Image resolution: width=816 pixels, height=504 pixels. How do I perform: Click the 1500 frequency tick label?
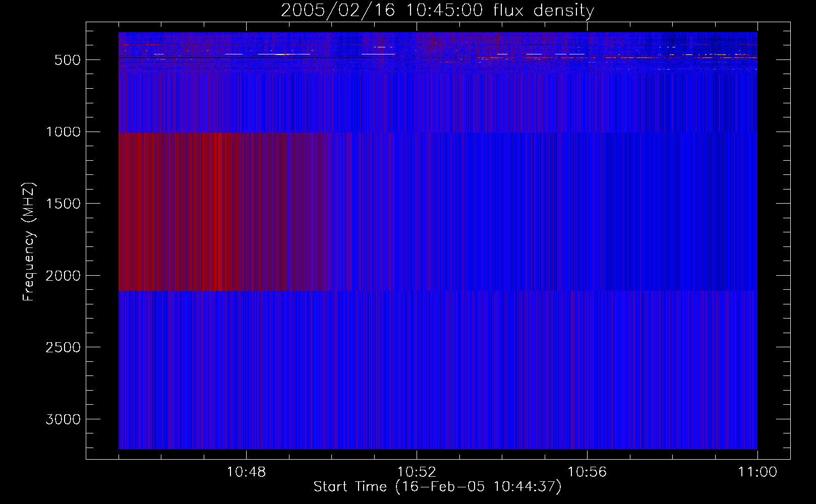coord(63,204)
